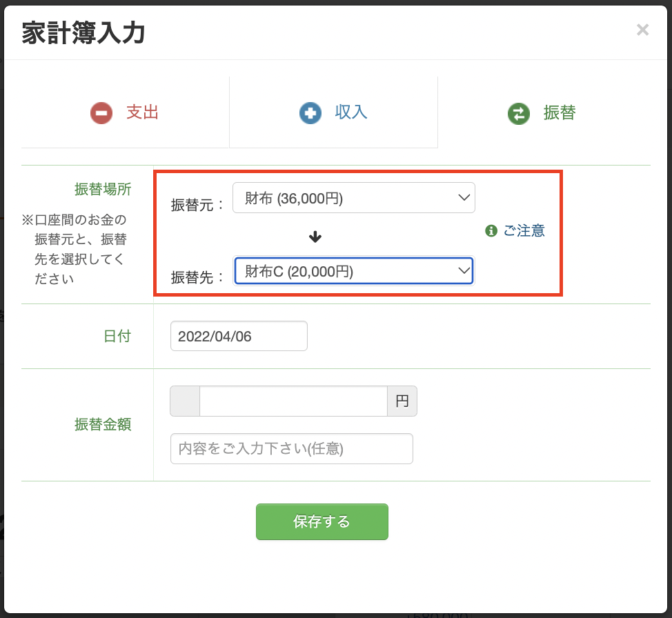Click the 振替先 label text
This screenshot has width=672, height=618.
(197, 277)
